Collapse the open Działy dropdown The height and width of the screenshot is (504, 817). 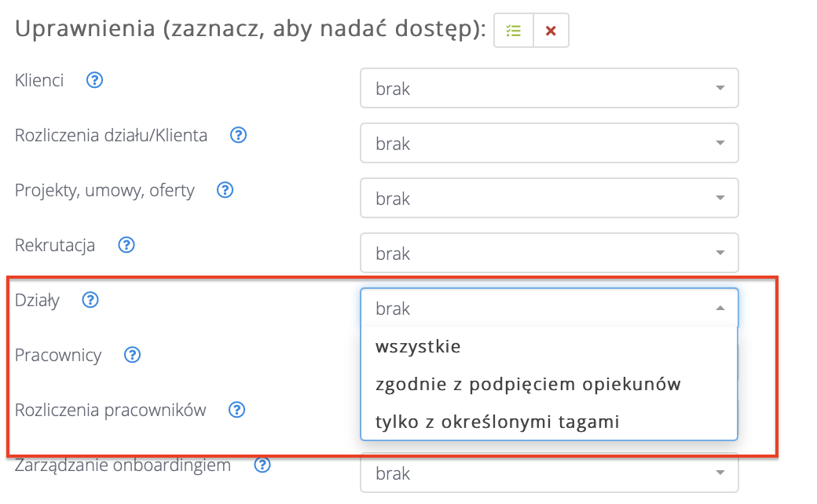coord(549,309)
